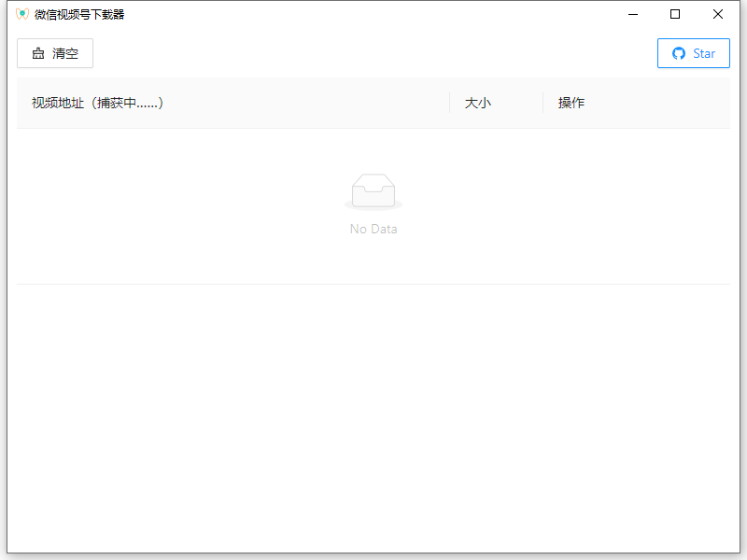747x560 pixels.
Task: Click the divider between 大小 and 操作 columns
Action: pyautogui.click(x=543, y=103)
